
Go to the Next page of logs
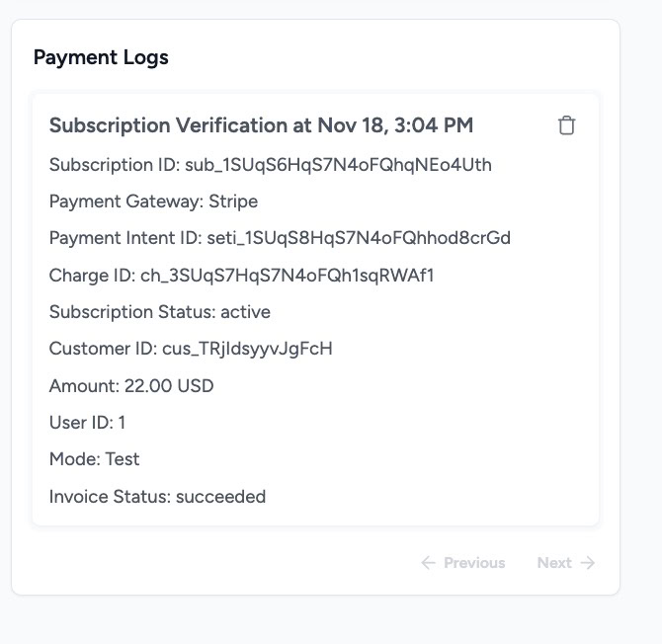tap(554, 563)
